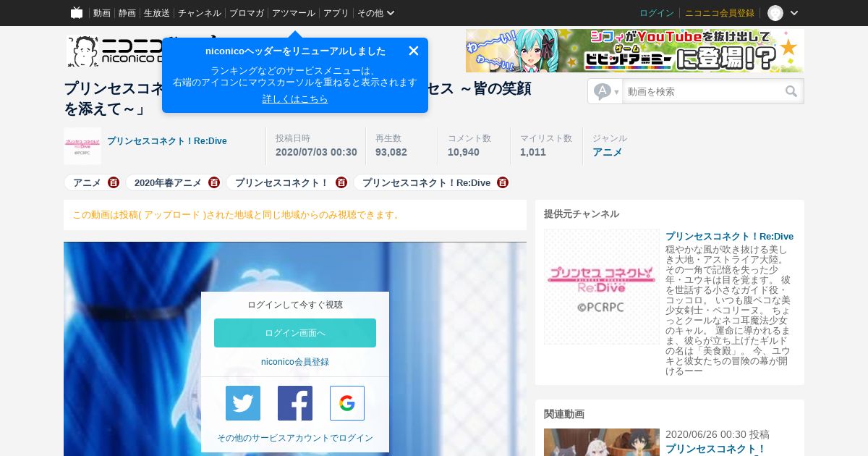Click the play count 93,082
This screenshot has height=456, width=868.
pos(391,152)
